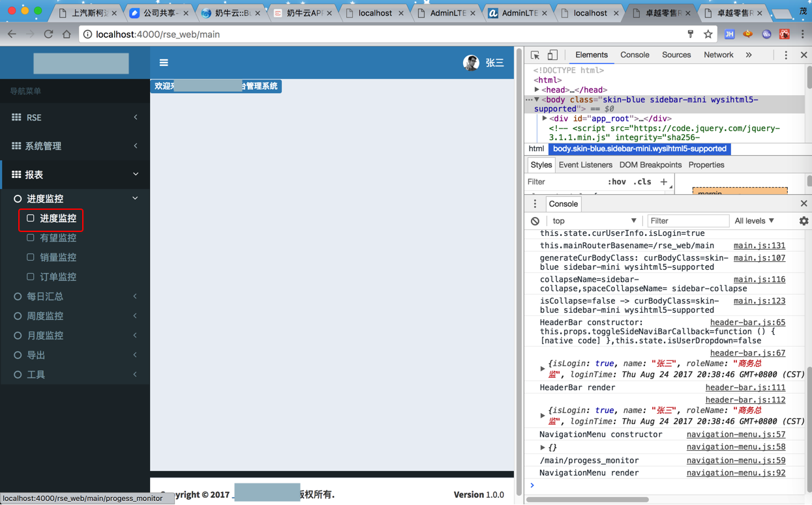The height and width of the screenshot is (505, 812).
Task: Open the top context dropdown in console
Action: pos(594,221)
